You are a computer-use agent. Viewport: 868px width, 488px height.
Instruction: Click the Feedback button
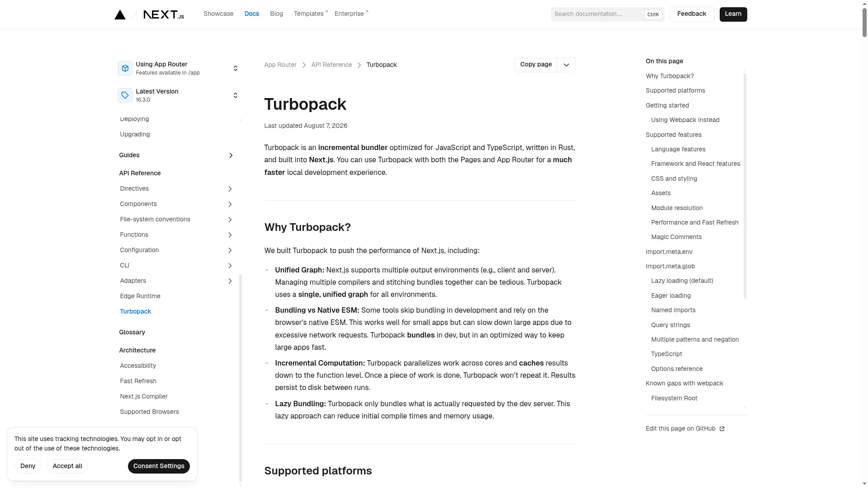(x=692, y=14)
